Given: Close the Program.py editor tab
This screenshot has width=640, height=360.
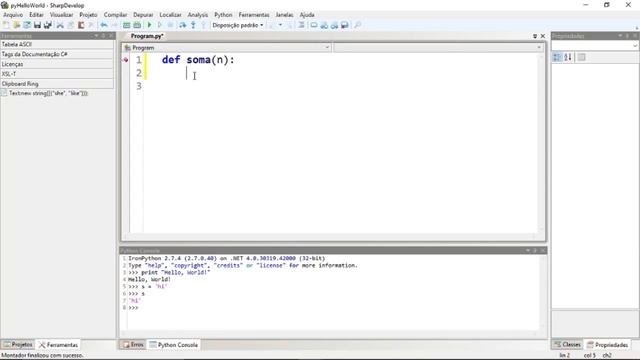Looking at the screenshot, I should pos(543,36).
